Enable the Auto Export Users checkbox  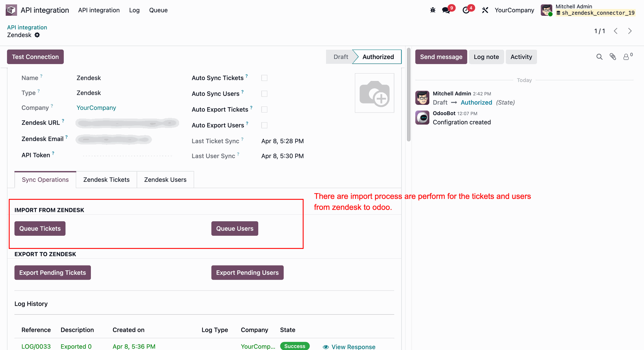click(264, 125)
